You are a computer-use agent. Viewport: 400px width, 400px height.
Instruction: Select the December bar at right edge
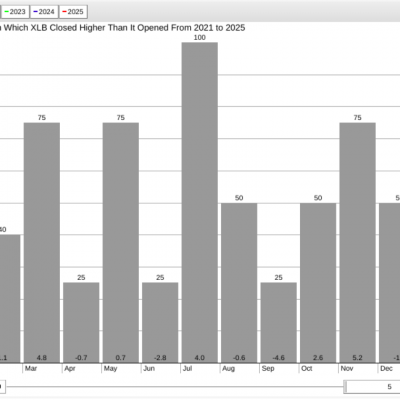click(x=390, y=283)
